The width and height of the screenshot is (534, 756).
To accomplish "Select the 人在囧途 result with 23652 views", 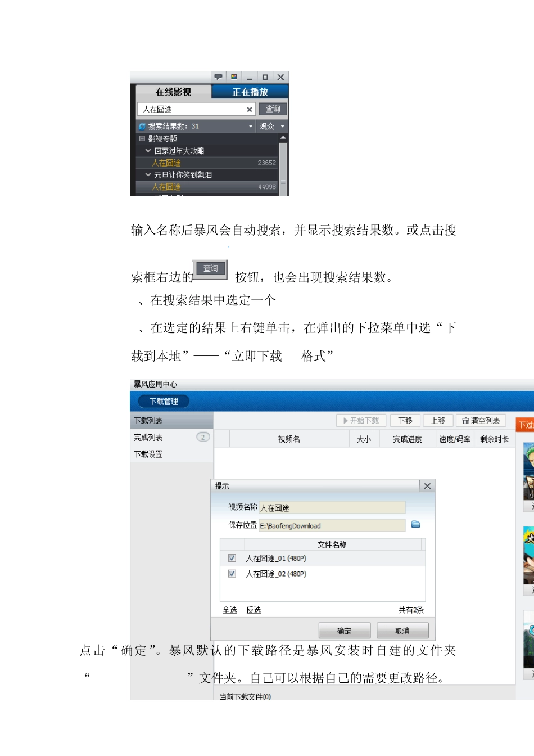I will point(207,163).
